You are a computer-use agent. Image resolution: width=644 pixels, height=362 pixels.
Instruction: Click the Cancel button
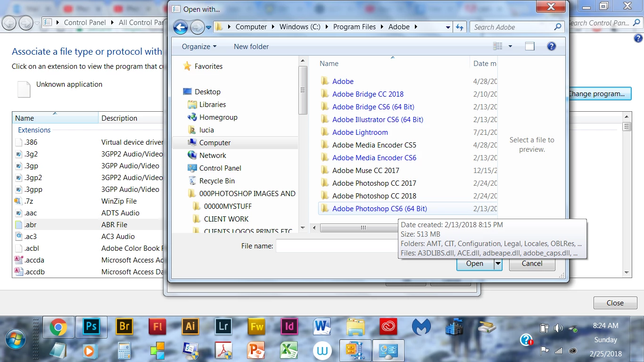pos(532,263)
